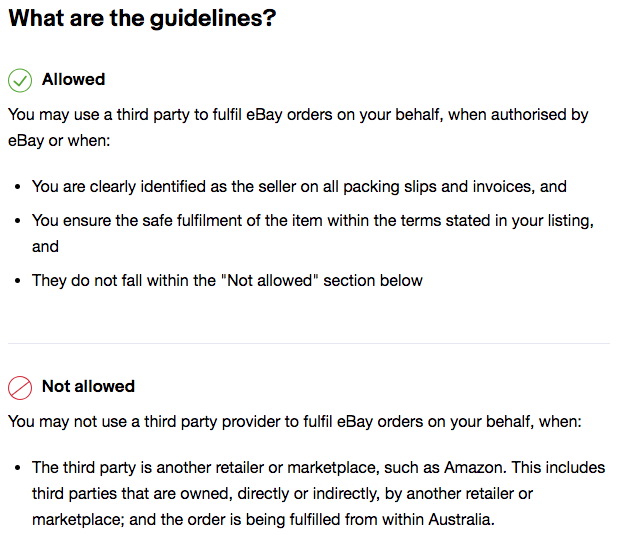Click the sentence starting 'You may use a third party'
639x550 pixels.
click(298, 128)
